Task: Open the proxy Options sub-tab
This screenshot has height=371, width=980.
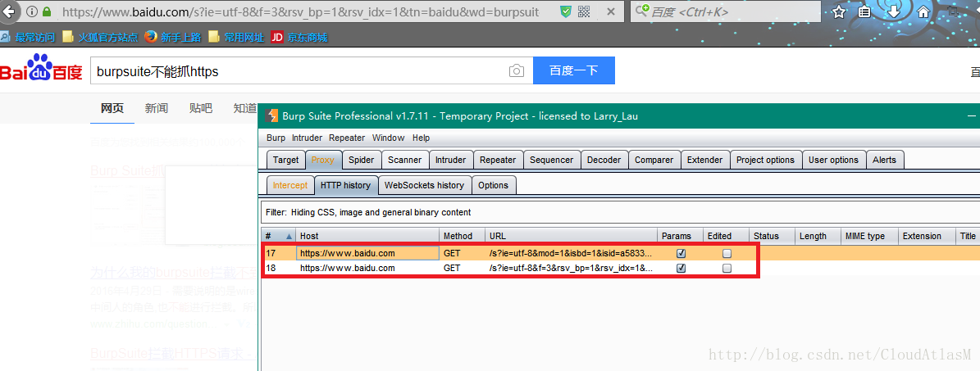Action: pyautogui.click(x=493, y=185)
